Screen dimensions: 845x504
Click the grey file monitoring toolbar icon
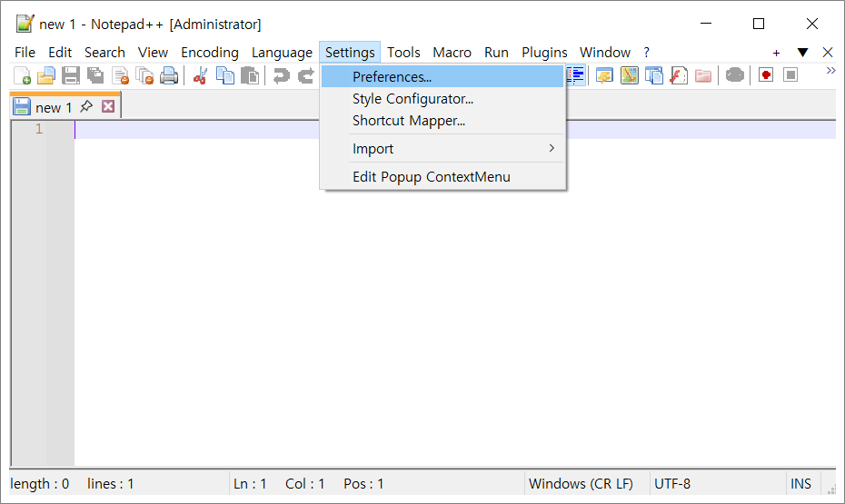pyautogui.click(x=734, y=75)
